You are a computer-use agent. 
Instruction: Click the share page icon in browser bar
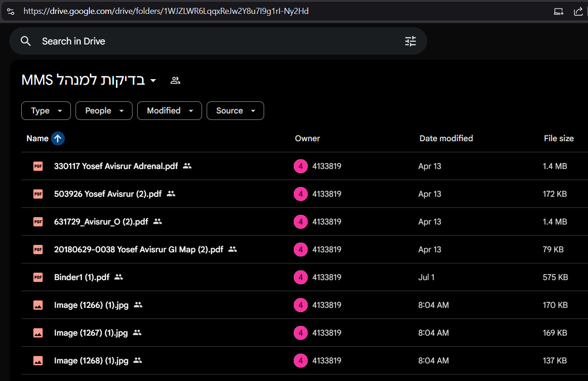(x=578, y=12)
